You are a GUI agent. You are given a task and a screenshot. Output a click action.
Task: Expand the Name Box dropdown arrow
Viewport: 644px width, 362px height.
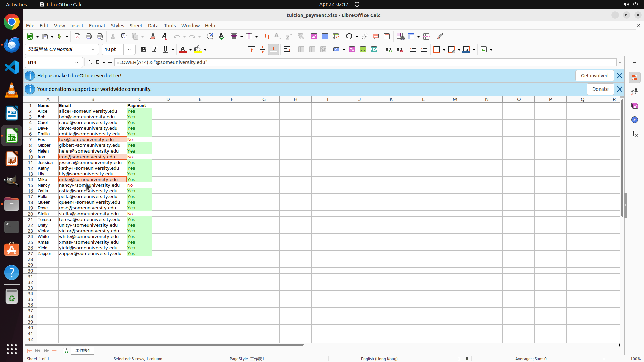point(77,62)
